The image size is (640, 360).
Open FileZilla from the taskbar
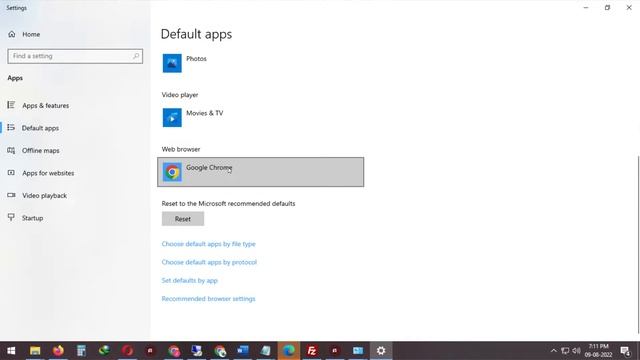[x=312, y=351]
